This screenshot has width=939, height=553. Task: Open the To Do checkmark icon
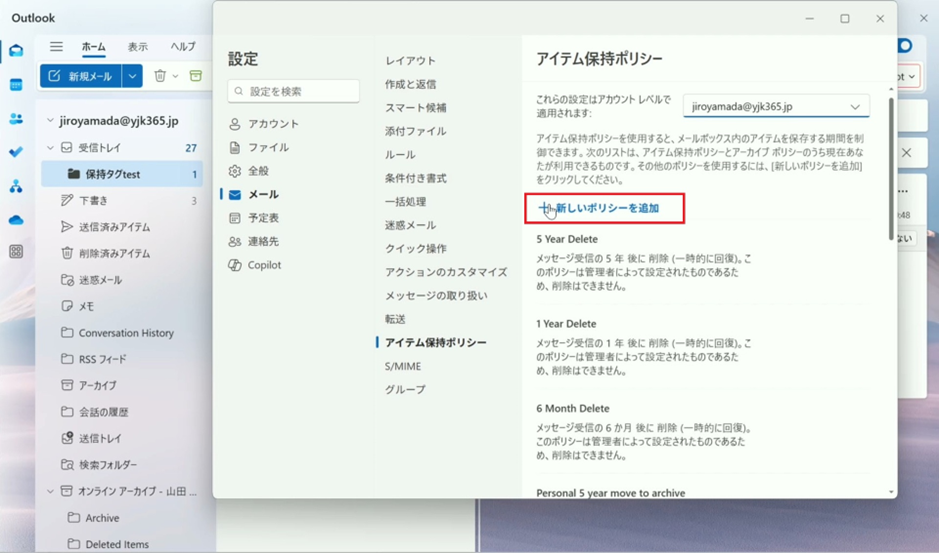[16, 152]
